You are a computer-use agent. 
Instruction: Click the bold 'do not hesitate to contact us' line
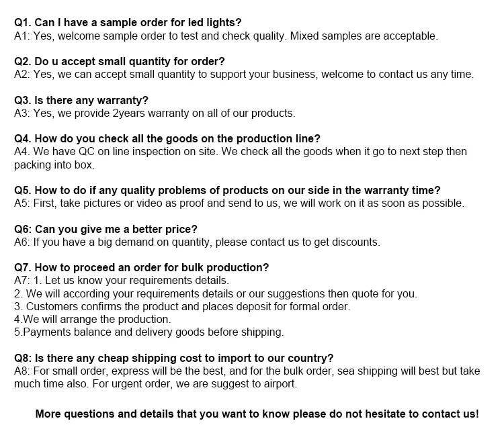[x=257, y=414]
